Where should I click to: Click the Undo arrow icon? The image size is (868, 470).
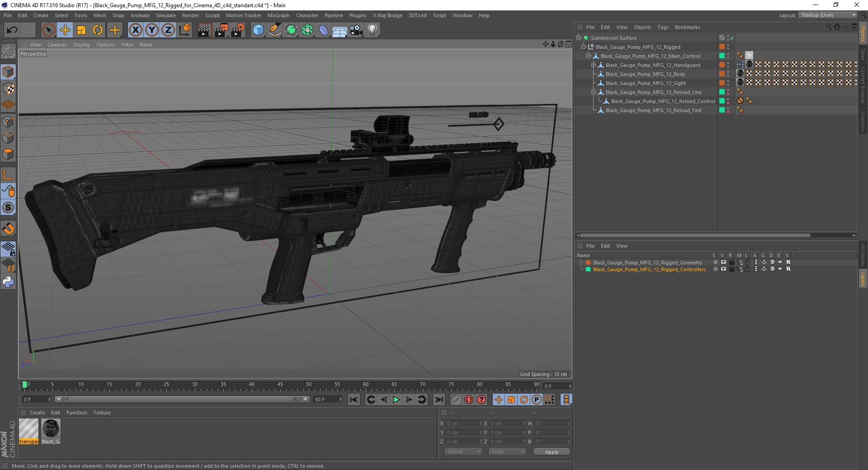(12, 30)
